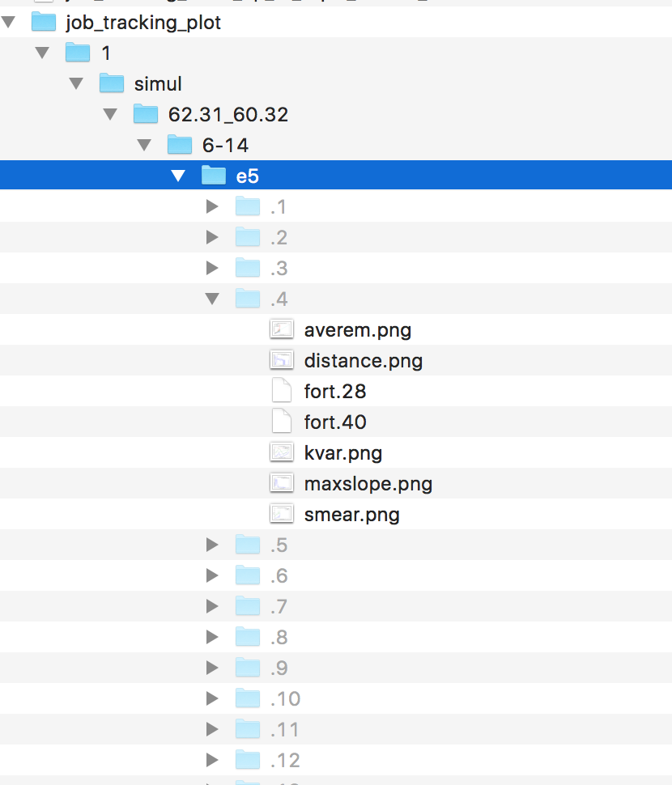The height and width of the screenshot is (785, 672).
Task: Expand the .5 folder triangle
Action: click(212, 545)
